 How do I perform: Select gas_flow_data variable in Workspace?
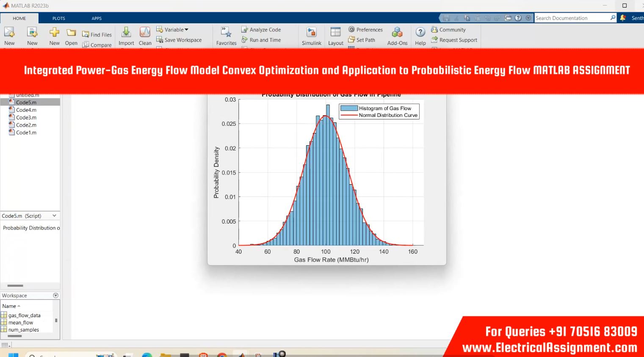point(24,315)
